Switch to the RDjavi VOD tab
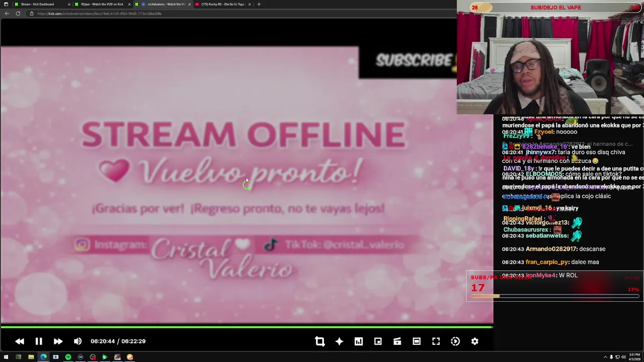This screenshot has height=362, width=644. click(x=102, y=4)
